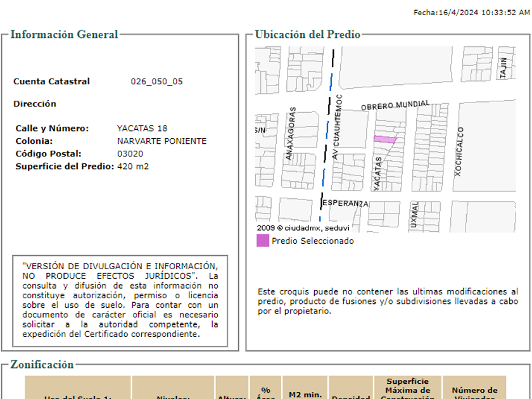The image size is (532, 399).
Task: Click the legal disclaimer VERSIÓN DE DIVULGACIÓN box
Action: click(x=120, y=301)
